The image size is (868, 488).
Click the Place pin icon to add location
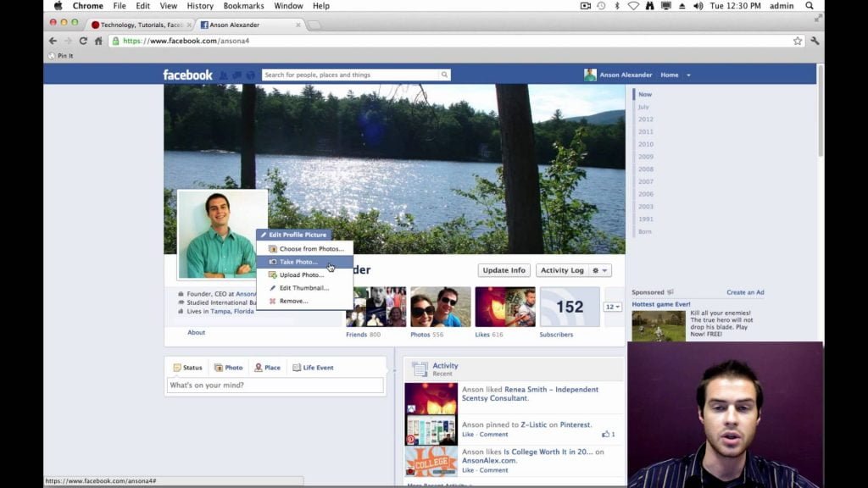(257, 367)
